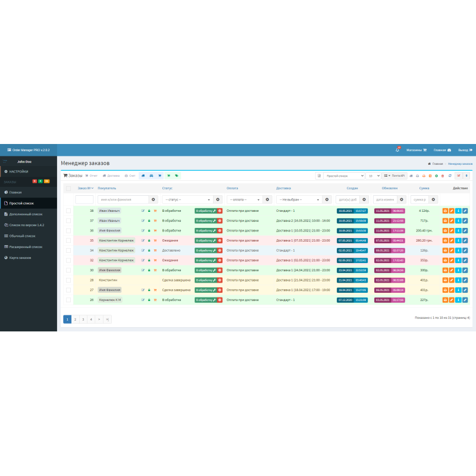Click the buyer name filter field
Viewport: 476px width, 476px height.
click(123, 199)
